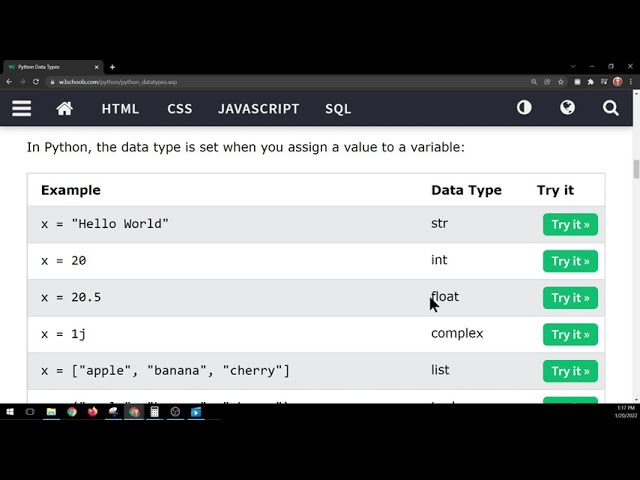Open the Windows Start menu
Screen dimensions: 640x480
(10, 412)
